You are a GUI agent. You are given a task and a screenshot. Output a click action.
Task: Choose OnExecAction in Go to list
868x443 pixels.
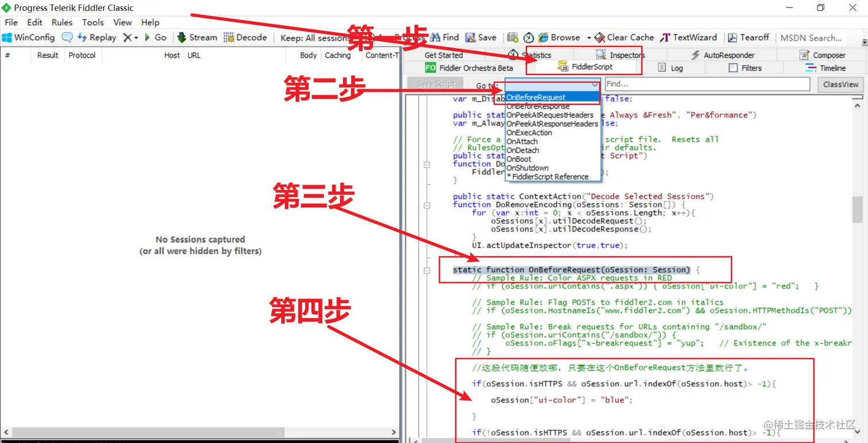click(x=552, y=133)
